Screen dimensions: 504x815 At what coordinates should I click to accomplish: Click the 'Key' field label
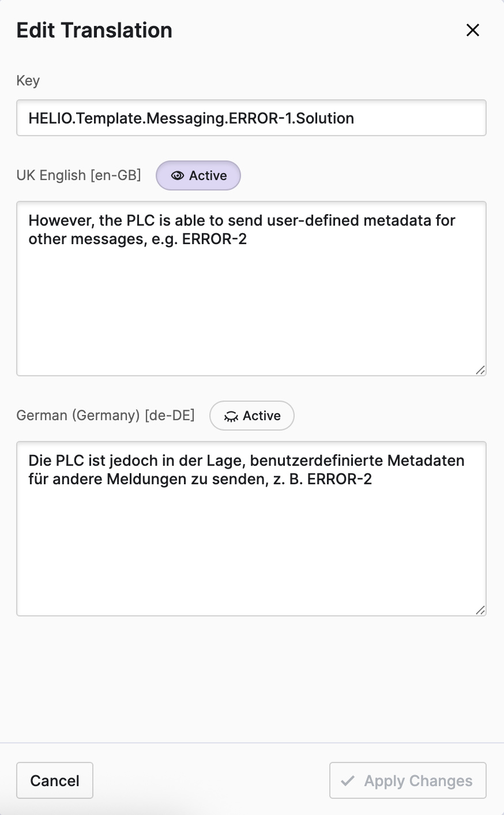(x=28, y=80)
